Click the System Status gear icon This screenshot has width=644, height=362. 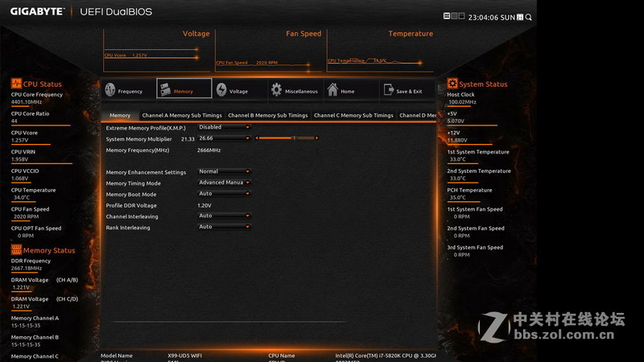tap(452, 84)
